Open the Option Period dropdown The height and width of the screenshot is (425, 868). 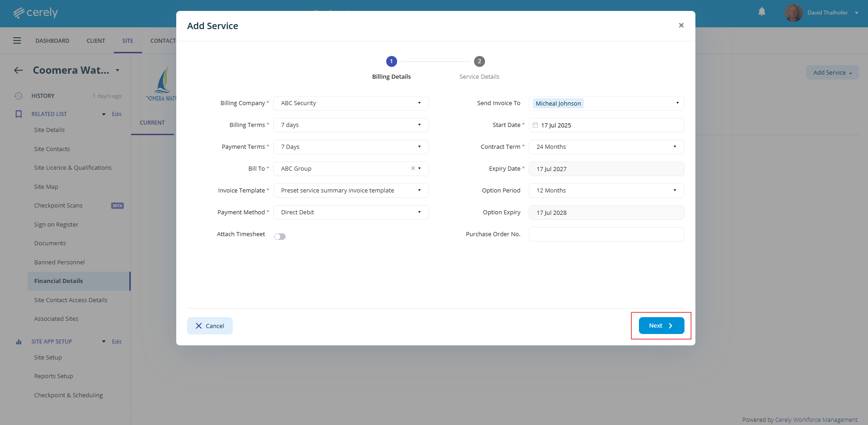pyautogui.click(x=607, y=191)
